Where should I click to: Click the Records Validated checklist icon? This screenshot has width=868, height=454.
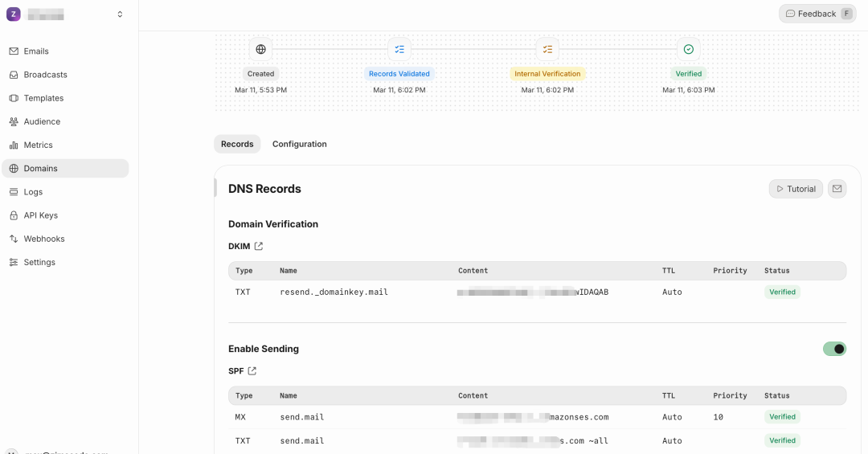click(399, 49)
